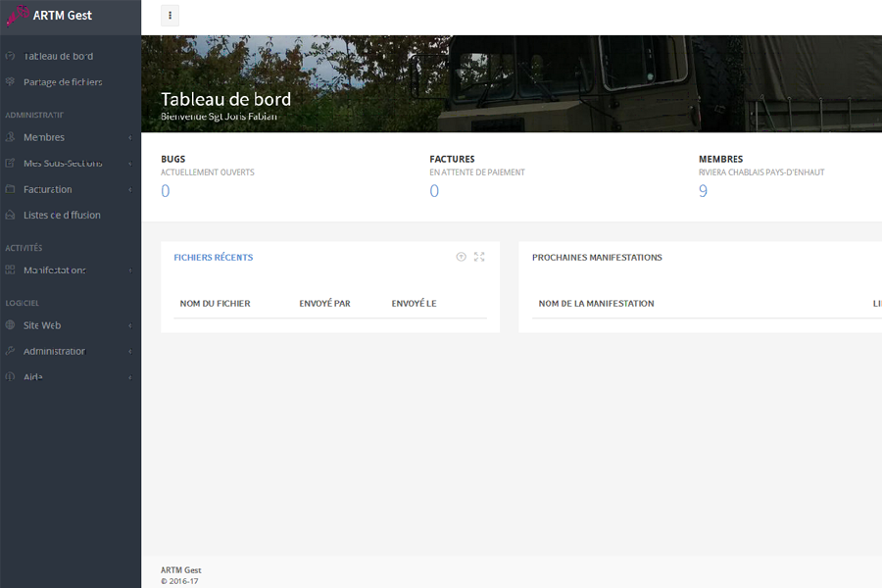The height and width of the screenshot is (588, 882).
Task: Click the Membres count number 9
Action: 703,191
